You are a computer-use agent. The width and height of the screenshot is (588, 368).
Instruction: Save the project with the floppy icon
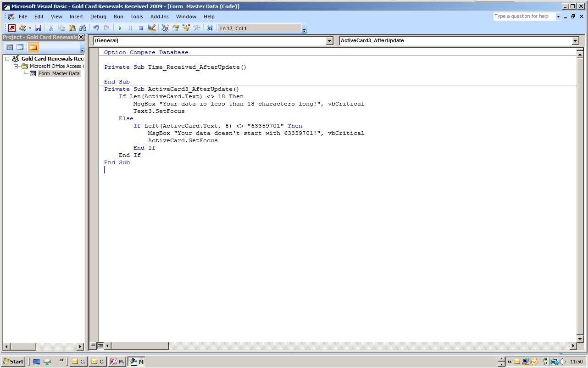point(38,28)
